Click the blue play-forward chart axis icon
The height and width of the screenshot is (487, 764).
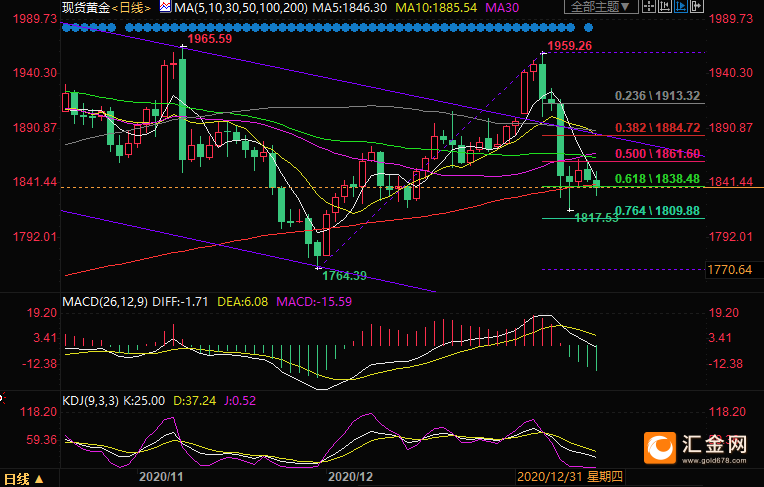pyautogui.click(x=681, y=6)
